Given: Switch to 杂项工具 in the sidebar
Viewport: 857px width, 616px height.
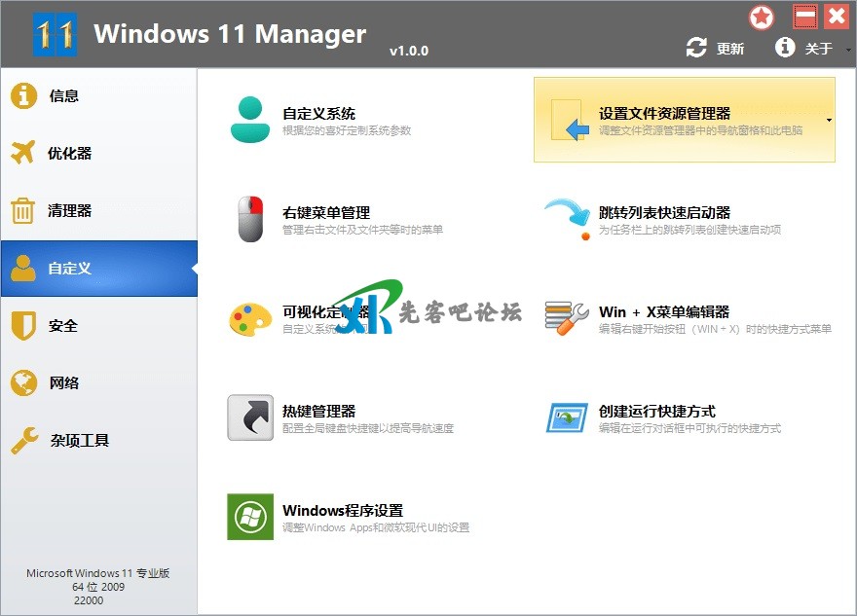Looking at the screenshot, I should click(x=78, y=441).
